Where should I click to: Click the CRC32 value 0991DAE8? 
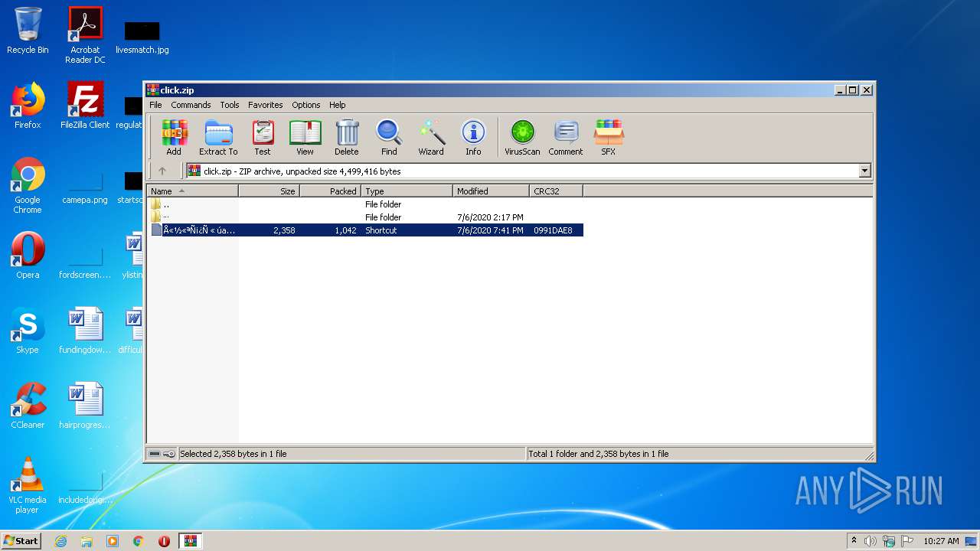point(553,230)
